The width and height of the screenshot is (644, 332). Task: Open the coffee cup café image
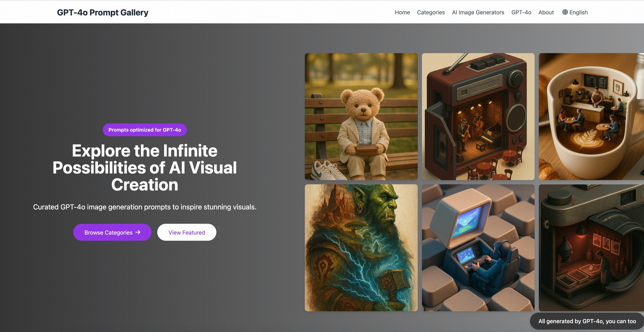pos(591,116)
